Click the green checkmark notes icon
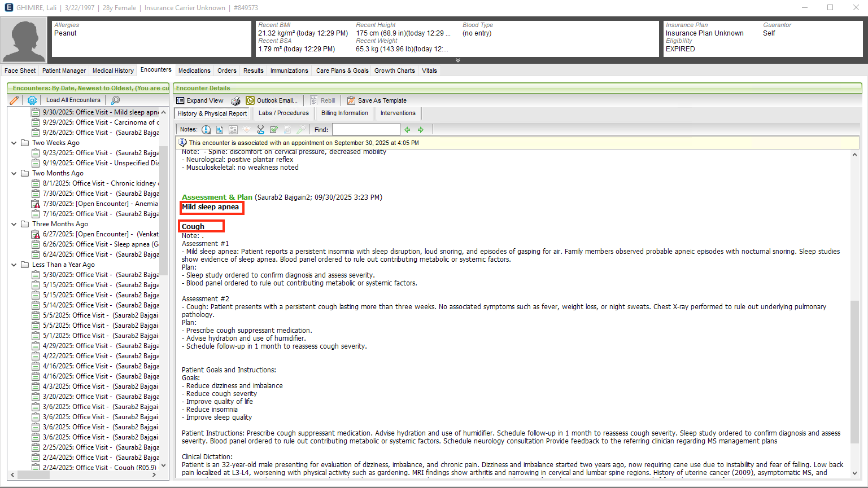The height and width of the screenshot is (488, 868). click(x=274, y=130)
